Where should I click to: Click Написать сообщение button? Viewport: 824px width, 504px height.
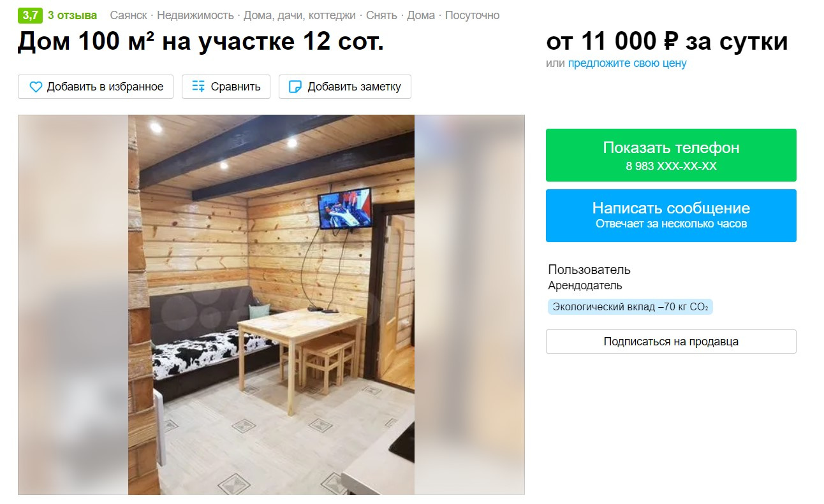pos(671,215)
